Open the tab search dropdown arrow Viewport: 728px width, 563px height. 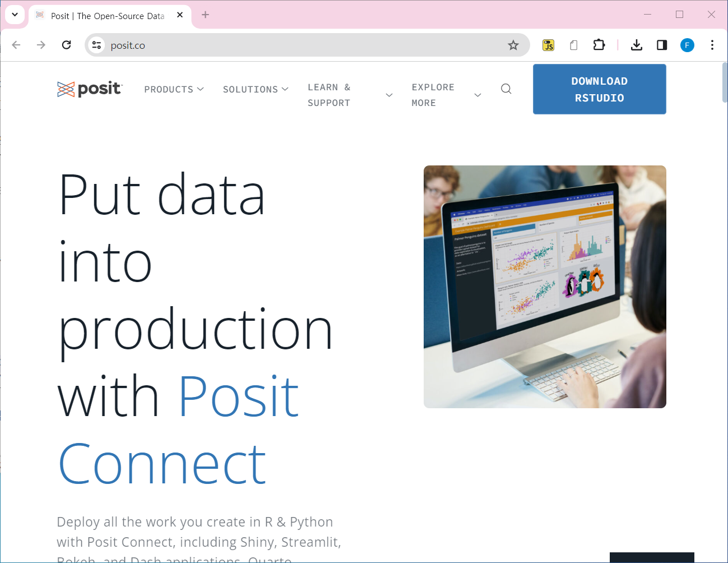(x=15, y=15)
